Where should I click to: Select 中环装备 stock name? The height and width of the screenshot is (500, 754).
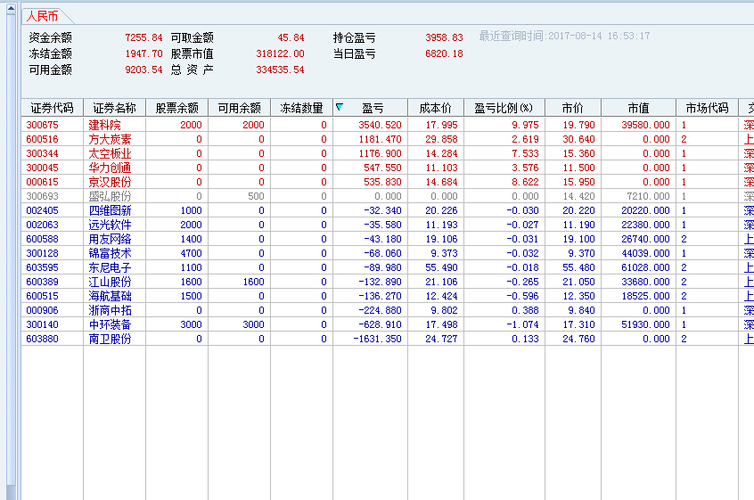110,325
